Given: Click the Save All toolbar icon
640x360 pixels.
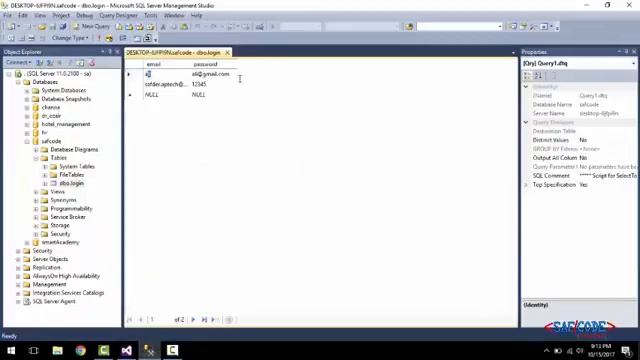Looking at the screenshot, I should [63, 27].
